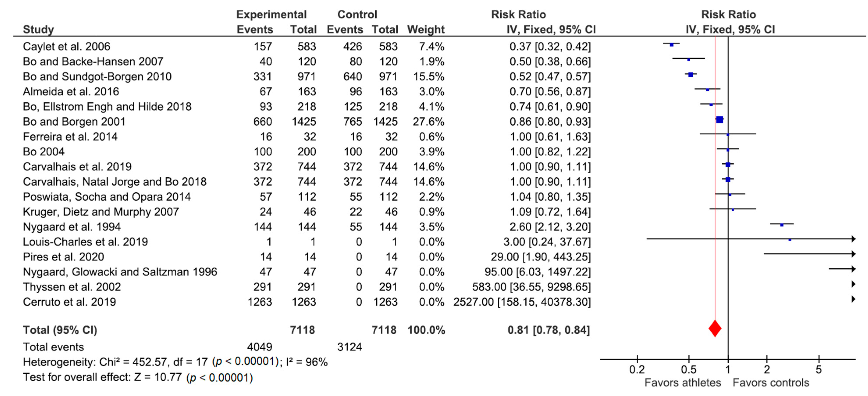Click the Favors controls axis label
The image size is (868, 396).
771,383
